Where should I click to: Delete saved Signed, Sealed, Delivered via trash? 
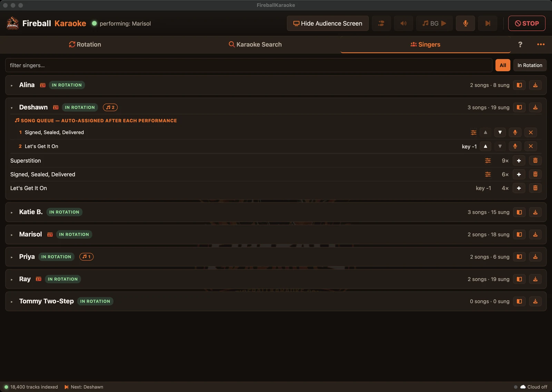[535, 174]
